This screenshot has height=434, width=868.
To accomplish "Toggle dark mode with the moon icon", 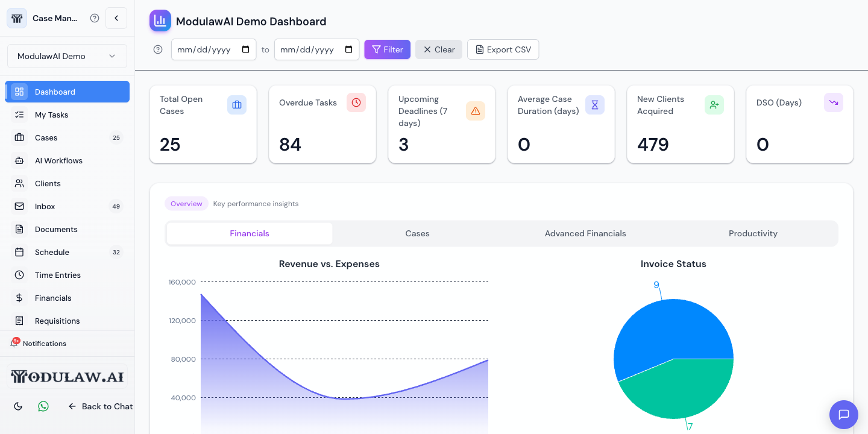I will (x=18, y=406).
